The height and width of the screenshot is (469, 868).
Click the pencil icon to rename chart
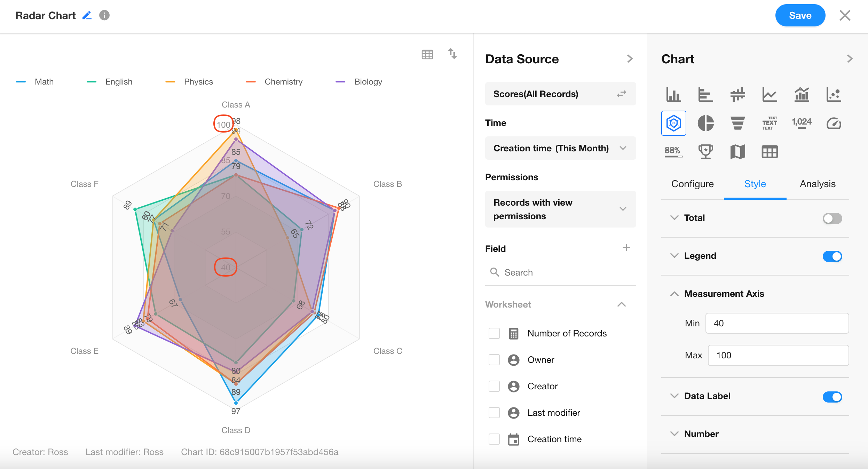(x=87, y=15)
